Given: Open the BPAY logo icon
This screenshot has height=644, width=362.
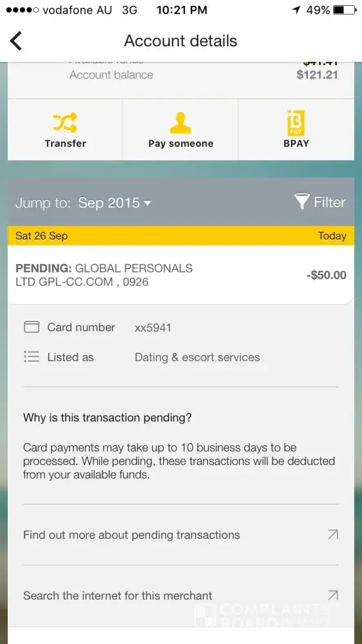Looking at the screenshot, I should pyautogui.click(x=296, y=123).
